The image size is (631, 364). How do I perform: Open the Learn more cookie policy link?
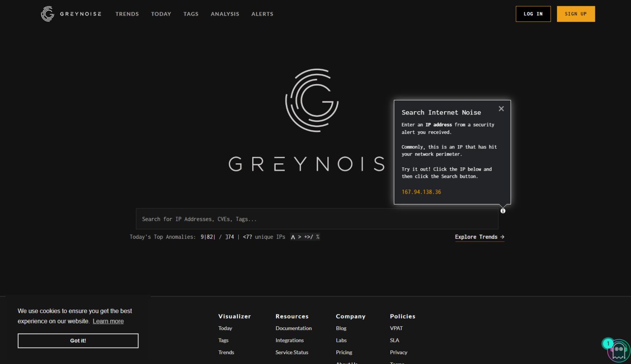click(108, 321)
